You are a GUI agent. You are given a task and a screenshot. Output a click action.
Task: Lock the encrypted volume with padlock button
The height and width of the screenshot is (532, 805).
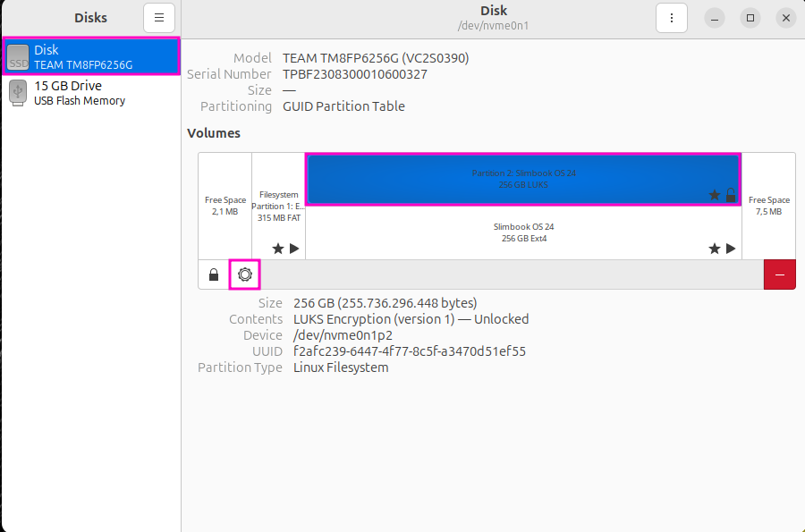point(214,275)
